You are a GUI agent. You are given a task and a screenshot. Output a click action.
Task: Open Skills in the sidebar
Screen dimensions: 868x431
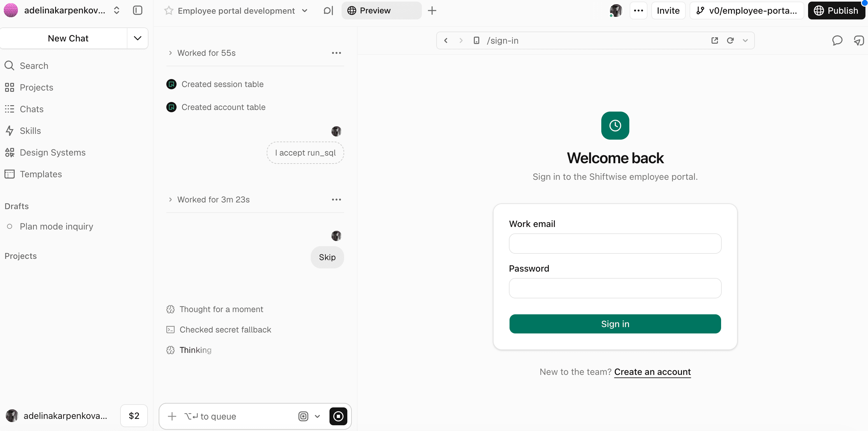coord(23,131)
